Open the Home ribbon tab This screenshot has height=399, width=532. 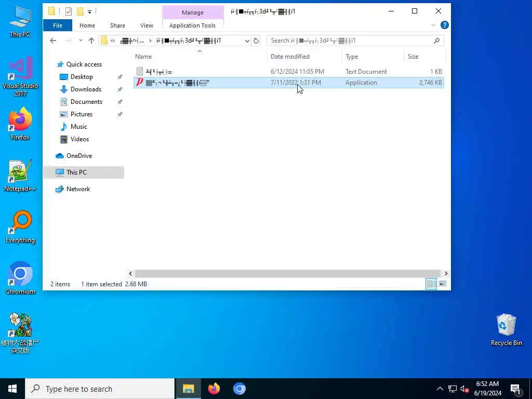[87, 25]
